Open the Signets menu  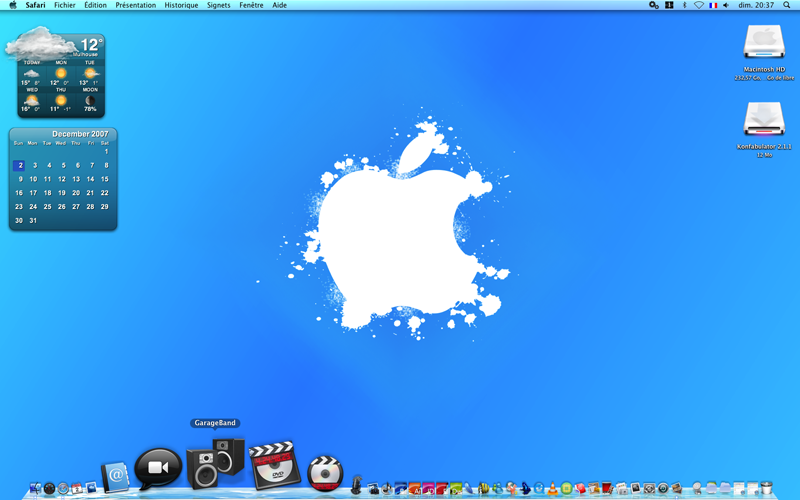218,5
